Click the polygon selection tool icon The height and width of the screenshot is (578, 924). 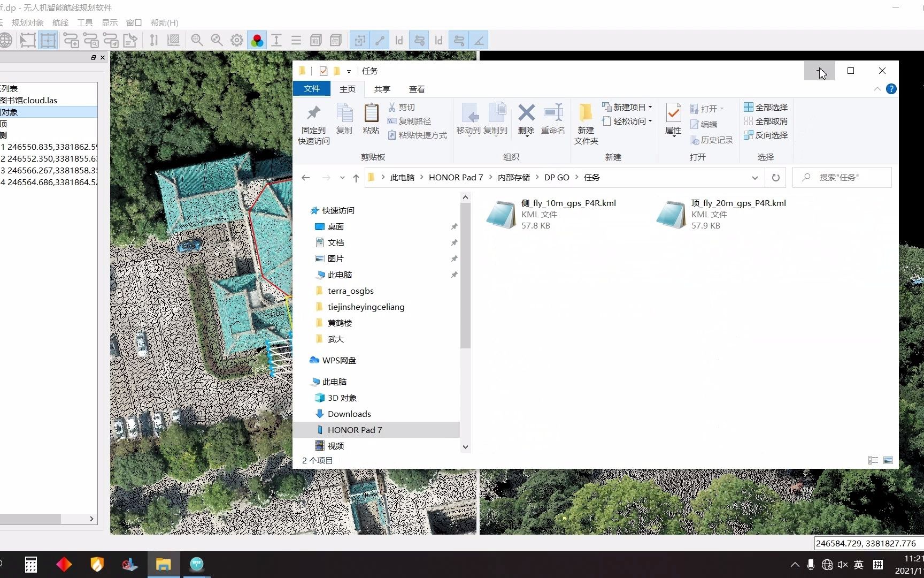click(28, 40)
